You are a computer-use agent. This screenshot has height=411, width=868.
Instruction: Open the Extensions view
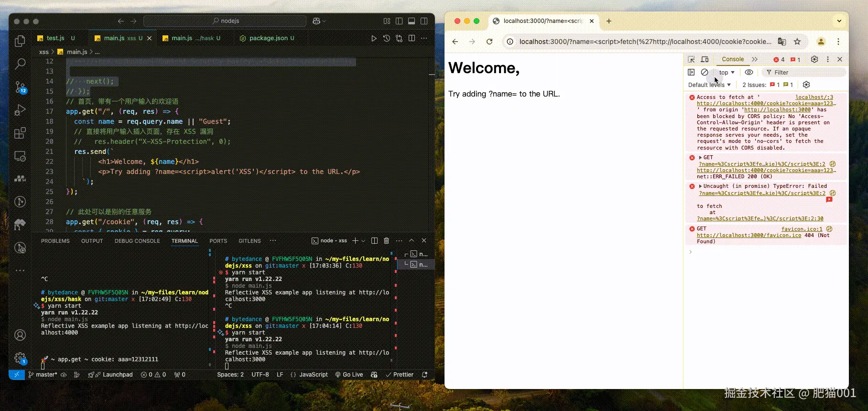pyautogui.click(x=20, y=133)
